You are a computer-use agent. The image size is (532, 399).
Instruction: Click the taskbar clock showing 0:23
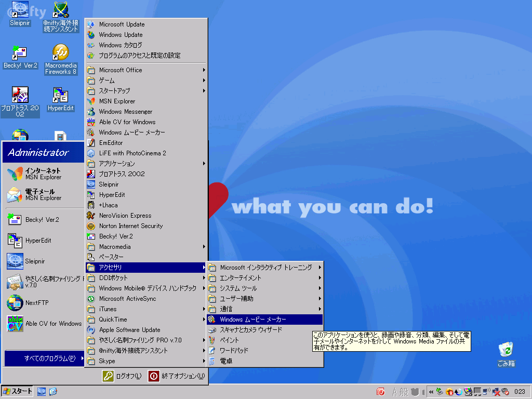(519, 391)
